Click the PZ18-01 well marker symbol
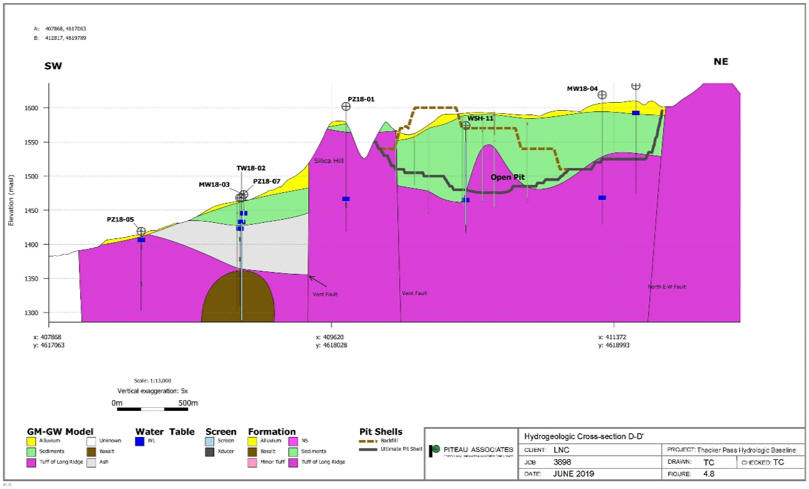 pyautogui.click(x=346, y=107)
